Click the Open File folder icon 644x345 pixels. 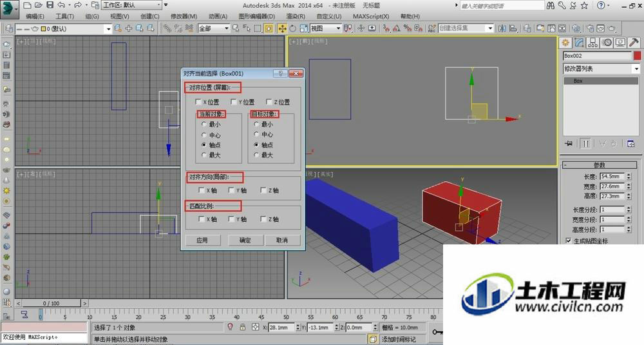[x=38, y=5]
